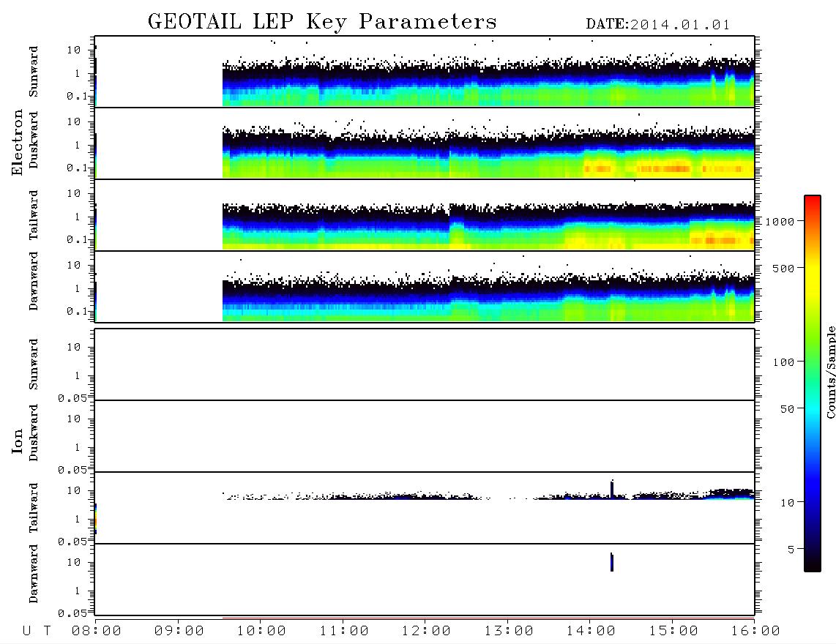The height and width of the screenshot is (644, 836).
Task: Click the "Ion" group axis label
Action: pyautogui.click(x=17, y=441)
